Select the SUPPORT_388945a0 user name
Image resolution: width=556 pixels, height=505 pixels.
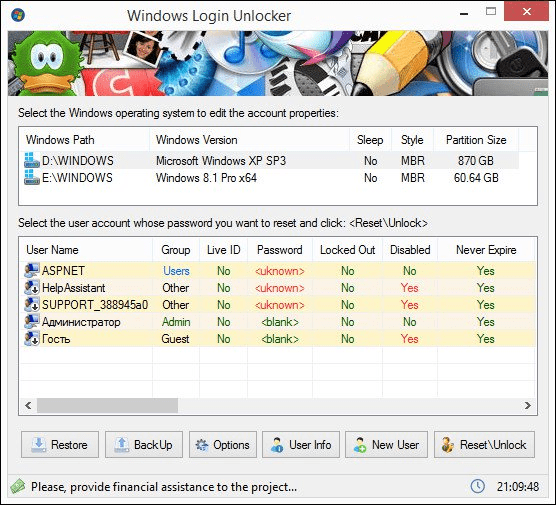(95, 305)
